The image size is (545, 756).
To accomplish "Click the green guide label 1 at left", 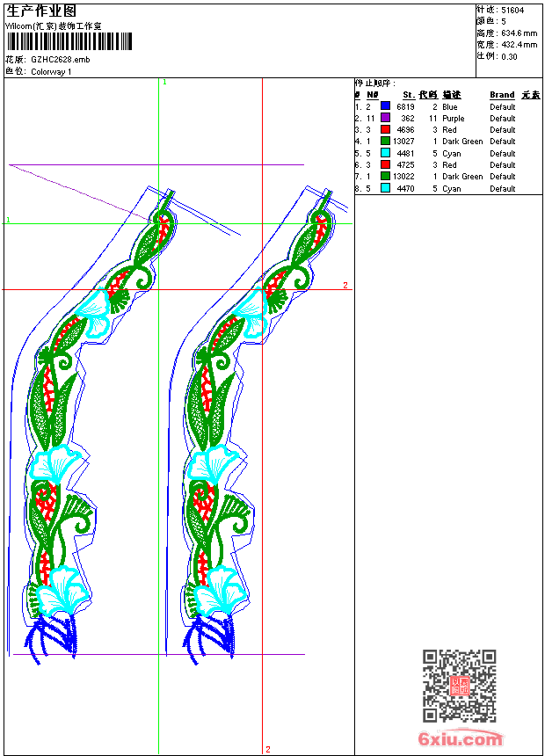I will 8,220.
